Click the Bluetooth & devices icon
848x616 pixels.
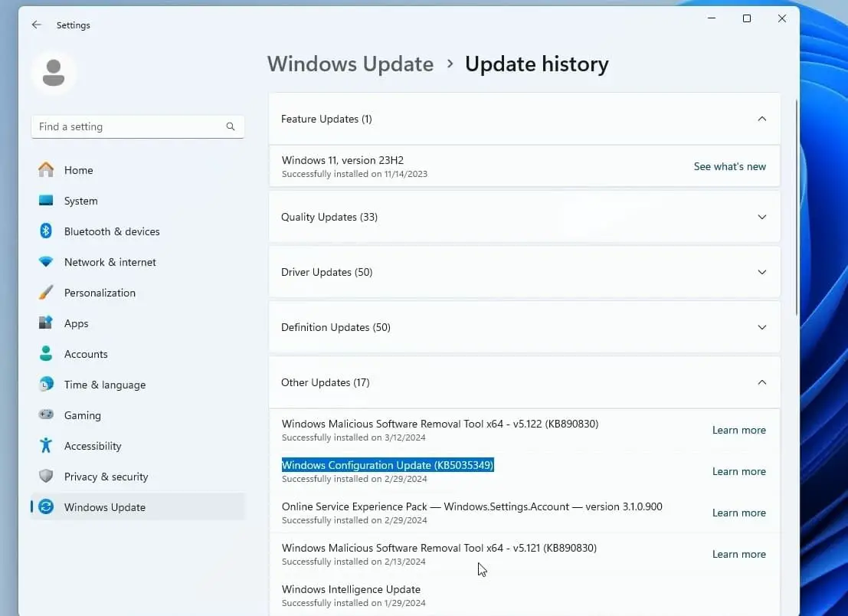coord(46,231)
